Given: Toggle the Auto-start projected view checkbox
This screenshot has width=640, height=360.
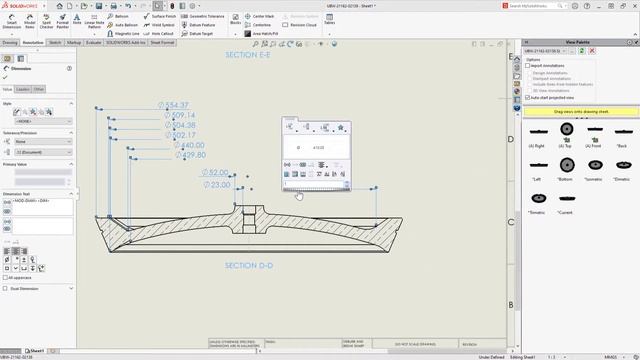Looking at the screenshot, I should click(x=528, y=98).
